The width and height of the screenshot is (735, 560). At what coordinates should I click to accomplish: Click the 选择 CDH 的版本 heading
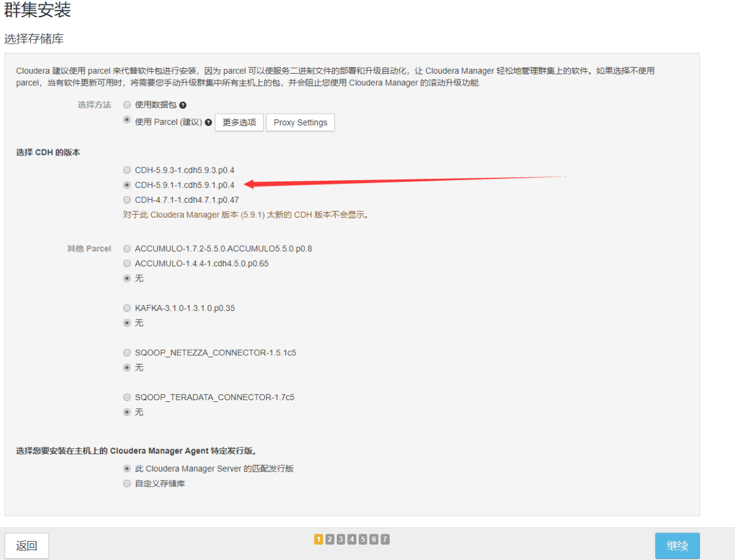[49, 152]
